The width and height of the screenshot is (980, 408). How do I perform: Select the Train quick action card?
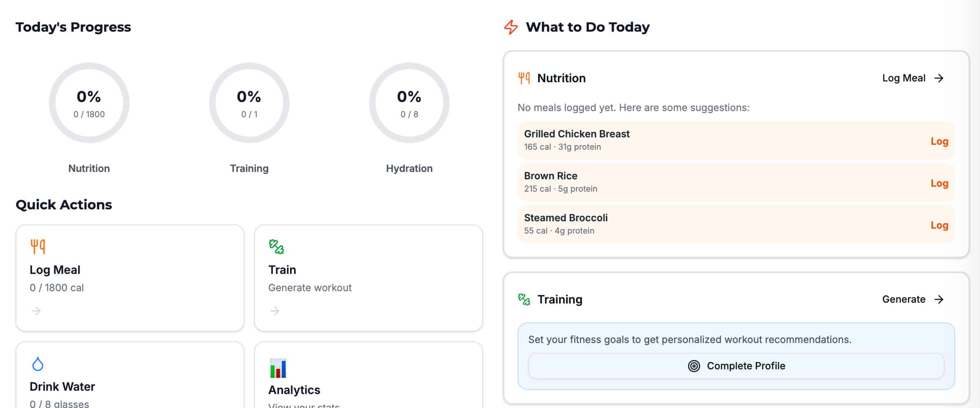point(368,278)
